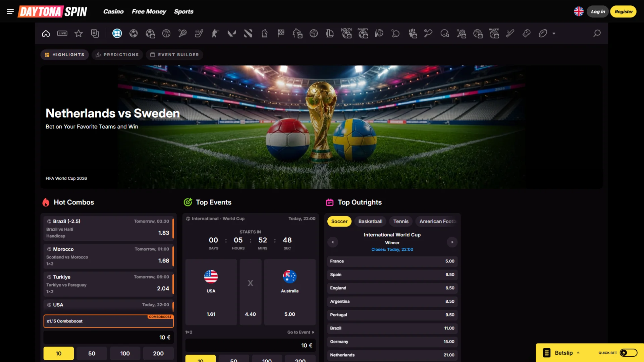Click the Top Events 10 € stake field
Screen dimensions: 644x362
[x=251, y=345]
